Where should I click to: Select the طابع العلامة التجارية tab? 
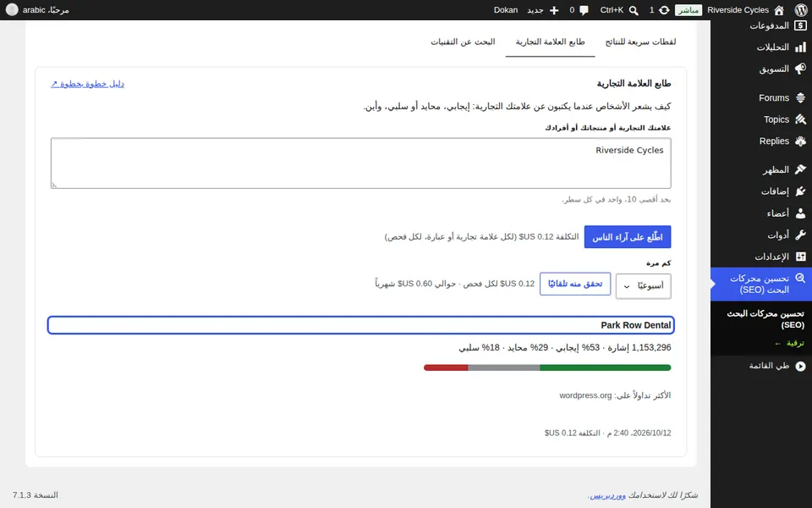[x=550, y=42]
